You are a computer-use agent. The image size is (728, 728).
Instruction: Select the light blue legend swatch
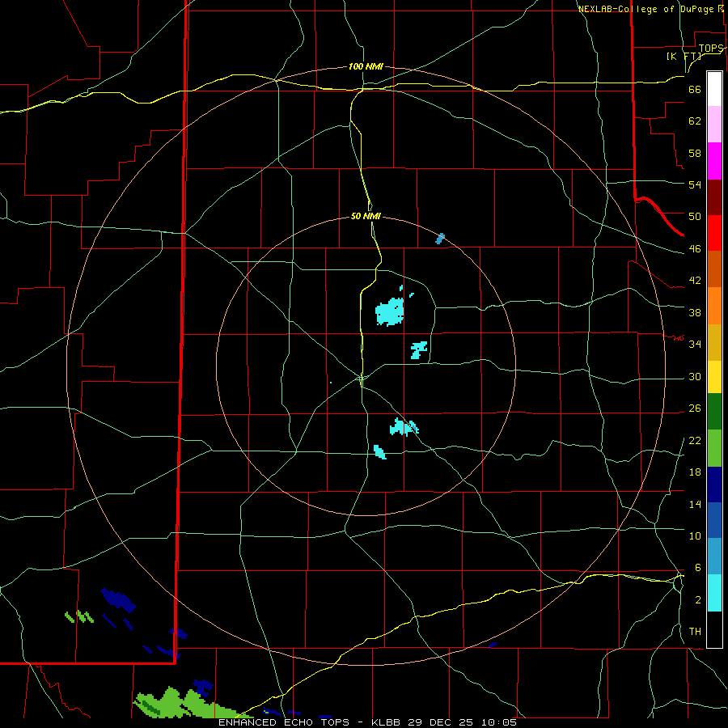coord(714,557)
